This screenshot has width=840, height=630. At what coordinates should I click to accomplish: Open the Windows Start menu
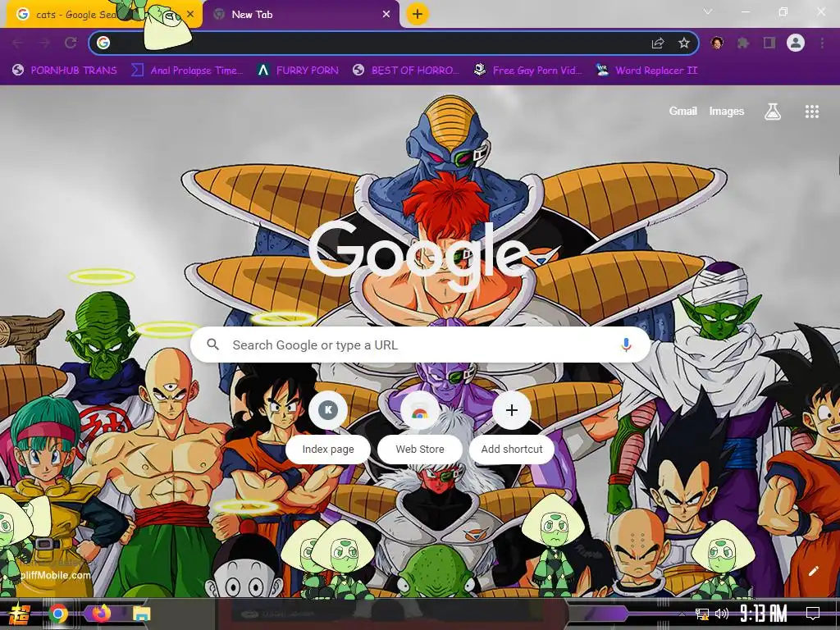point(20,614)
